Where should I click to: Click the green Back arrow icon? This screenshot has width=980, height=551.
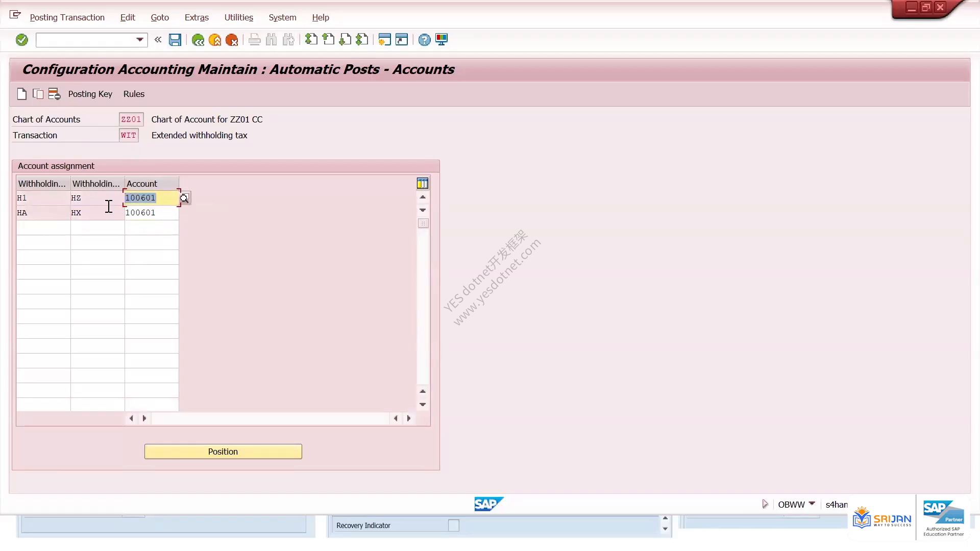click(198, 40)
